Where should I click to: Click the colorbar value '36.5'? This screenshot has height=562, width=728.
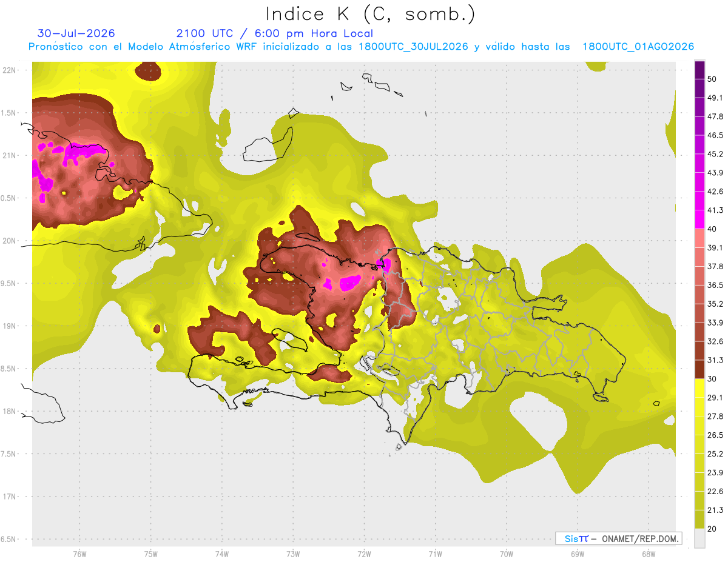click(x=715, y=285)
